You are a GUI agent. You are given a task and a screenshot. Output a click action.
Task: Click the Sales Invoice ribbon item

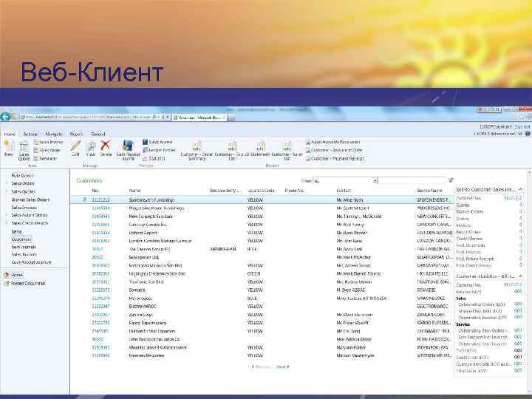pyautogui.click(x=49, y=142)
